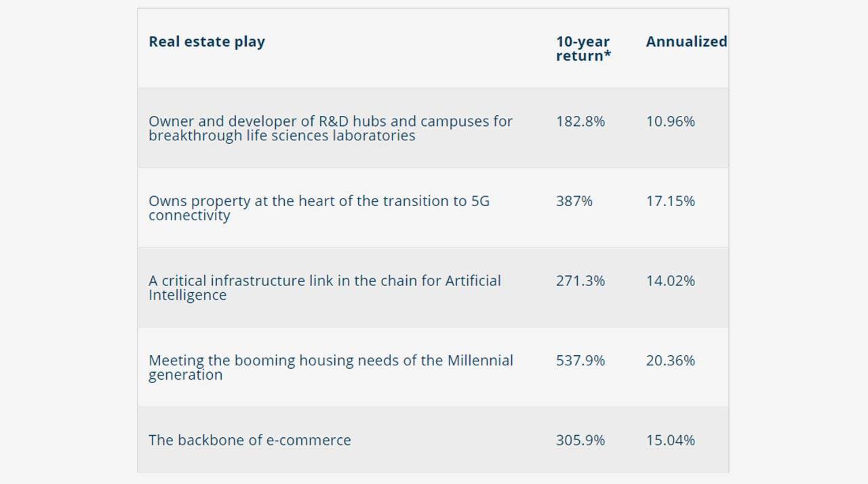
Task: Click the 5G connectivity property description
Action: (319, 208)
